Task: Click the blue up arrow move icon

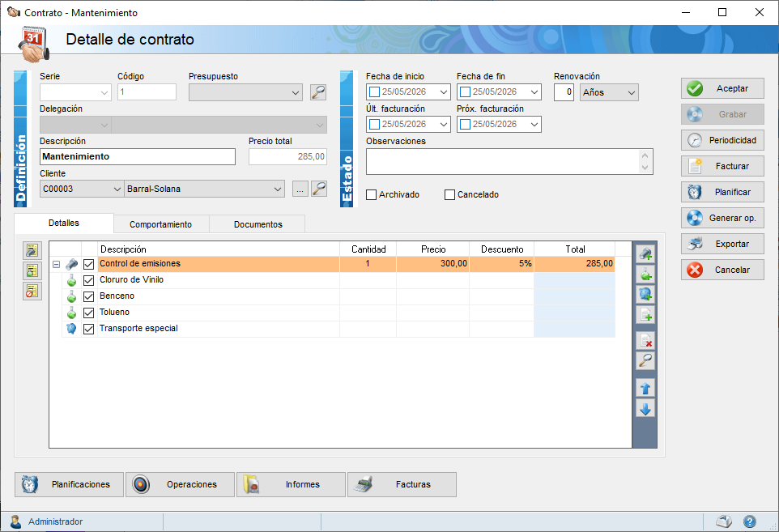Action: click(645, 388)
